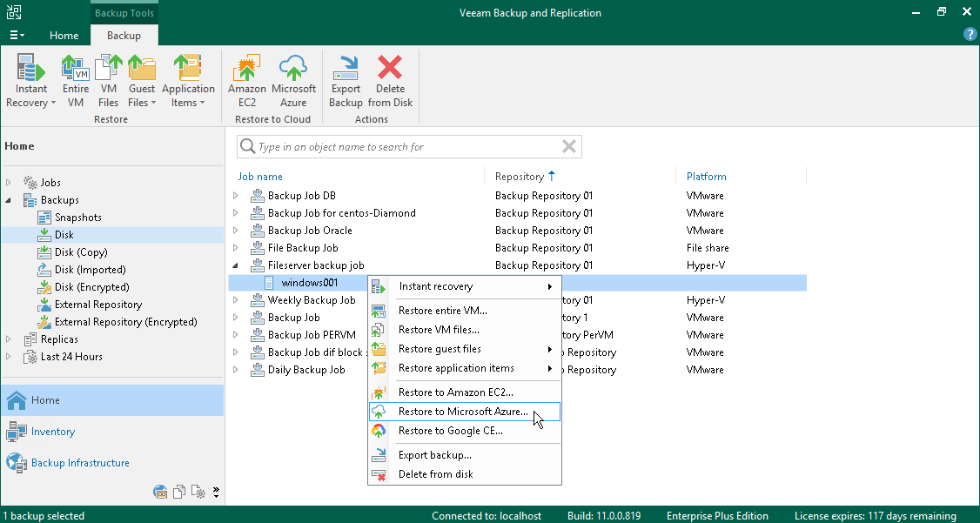980x523 pixels.
Task: Select Disk (Encrypted) in the tree
Action: (x=91, y=287)
